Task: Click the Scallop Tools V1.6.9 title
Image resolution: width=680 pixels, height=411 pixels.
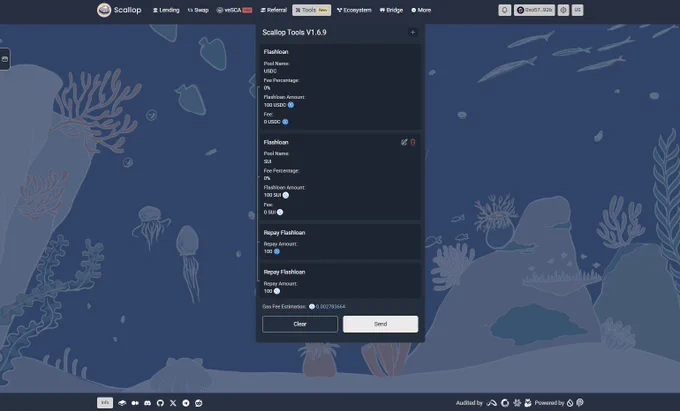Action: click(294, 32)
